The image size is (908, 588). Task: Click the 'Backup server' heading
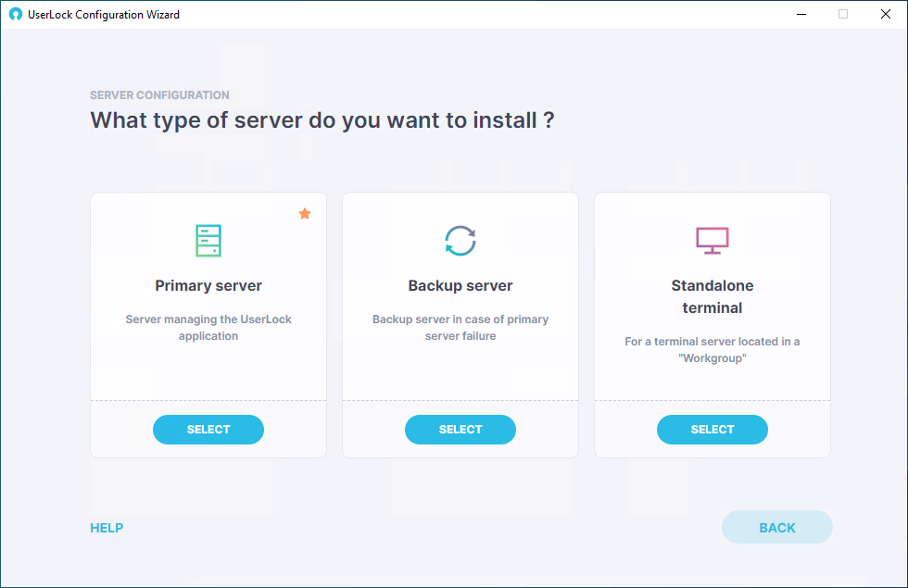tap(460, 285)
